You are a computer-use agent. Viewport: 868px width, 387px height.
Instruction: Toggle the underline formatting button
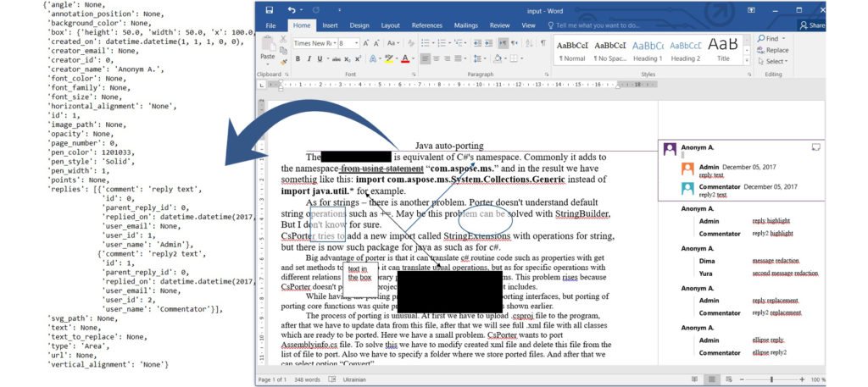(x=319, y=58)
